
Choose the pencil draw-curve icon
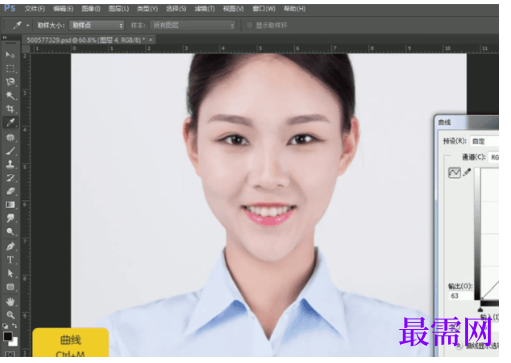tap(467, 172)
